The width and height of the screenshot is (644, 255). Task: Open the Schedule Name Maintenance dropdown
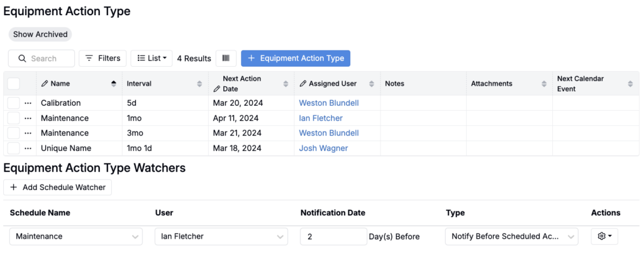[75, 236]
